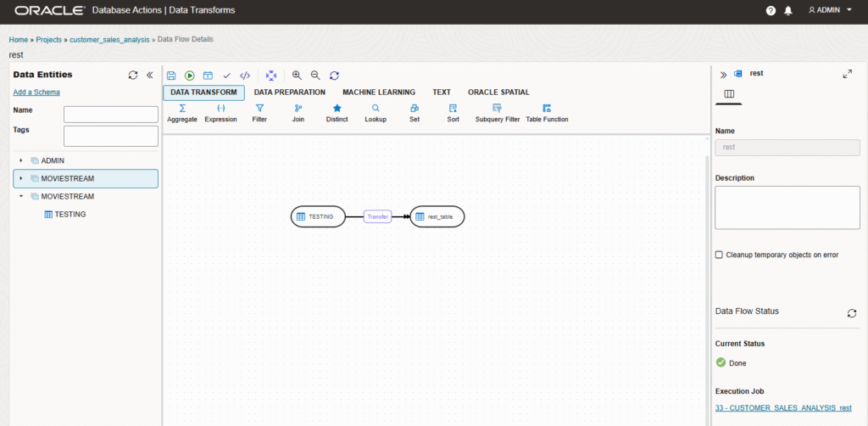Screen dimensions: 868x426
Task: Click the Add a Schema link
Action: [36, 92]
